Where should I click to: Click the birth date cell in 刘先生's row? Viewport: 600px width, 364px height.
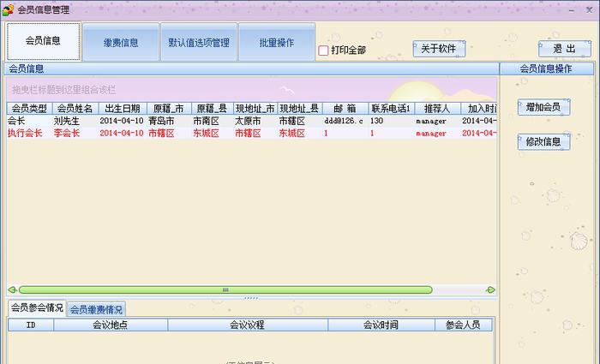(122, 121)
